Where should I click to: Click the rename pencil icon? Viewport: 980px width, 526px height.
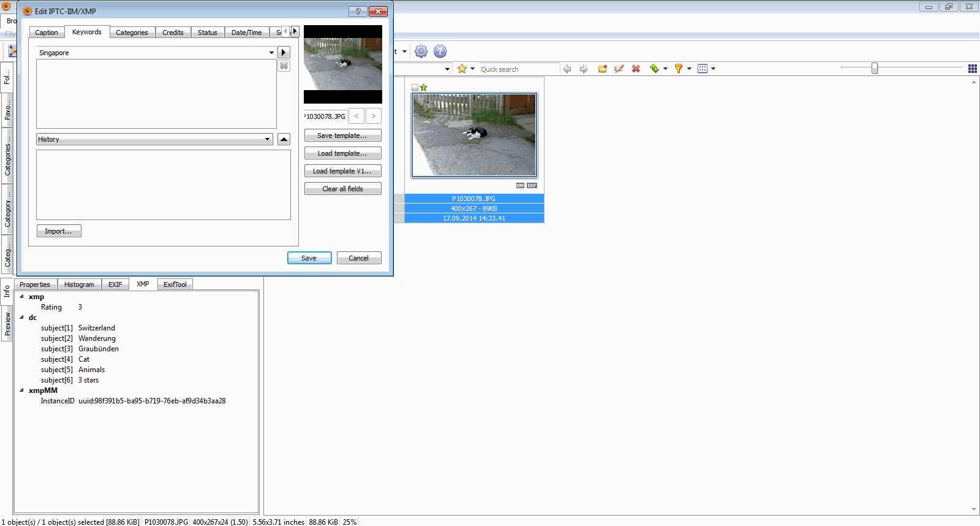pyautogui.click(x=619, y=69)
